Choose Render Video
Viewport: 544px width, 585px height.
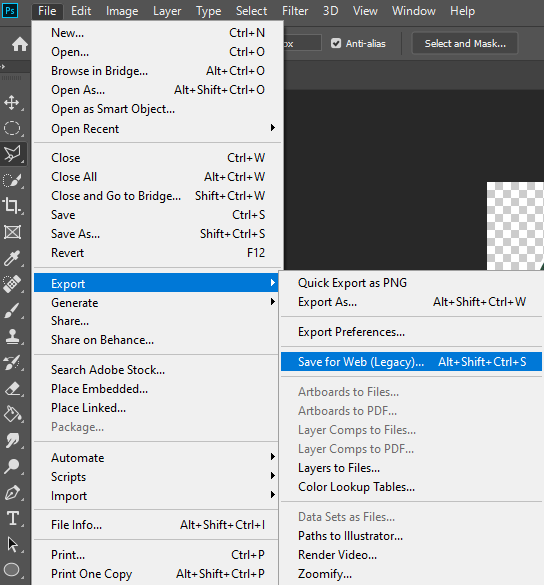pyautogui.click(x=411, y=555)
